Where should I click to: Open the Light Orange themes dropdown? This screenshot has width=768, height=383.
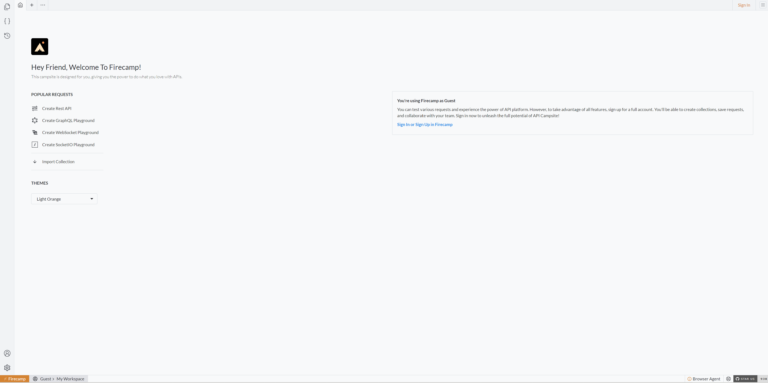click(x=64, y=199)
